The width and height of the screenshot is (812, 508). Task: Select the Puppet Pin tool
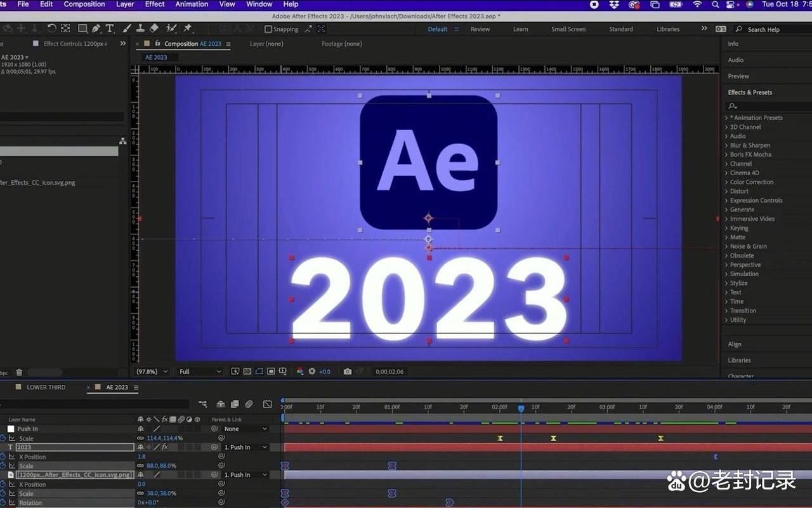point(188,29)
